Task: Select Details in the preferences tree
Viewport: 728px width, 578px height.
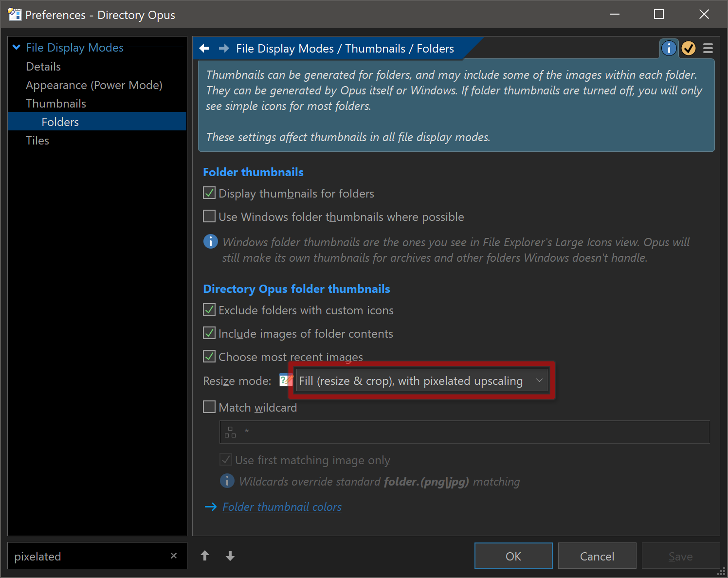Action: [x=43, y=67]
